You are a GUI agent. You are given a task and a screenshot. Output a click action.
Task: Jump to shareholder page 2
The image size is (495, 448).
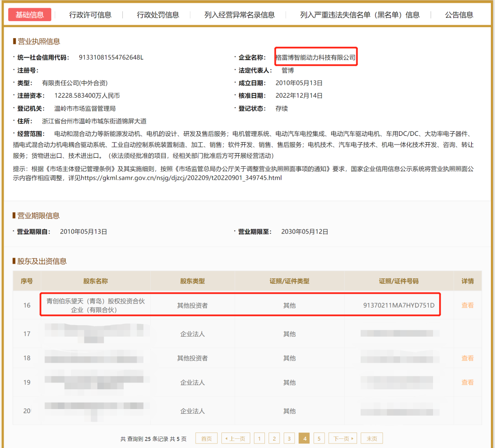coord(274,438)
